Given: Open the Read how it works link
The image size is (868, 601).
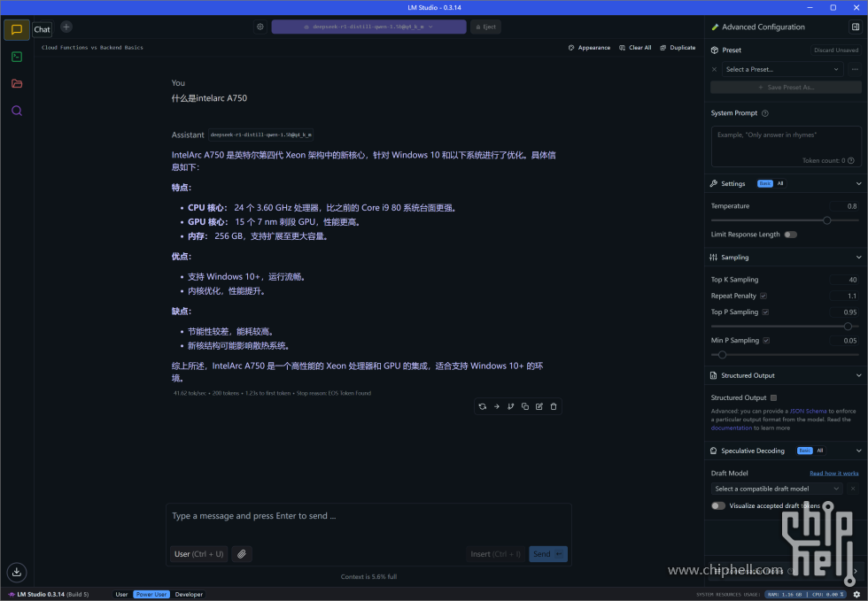Looking at the screenshot, I should (x=834, y=474).
